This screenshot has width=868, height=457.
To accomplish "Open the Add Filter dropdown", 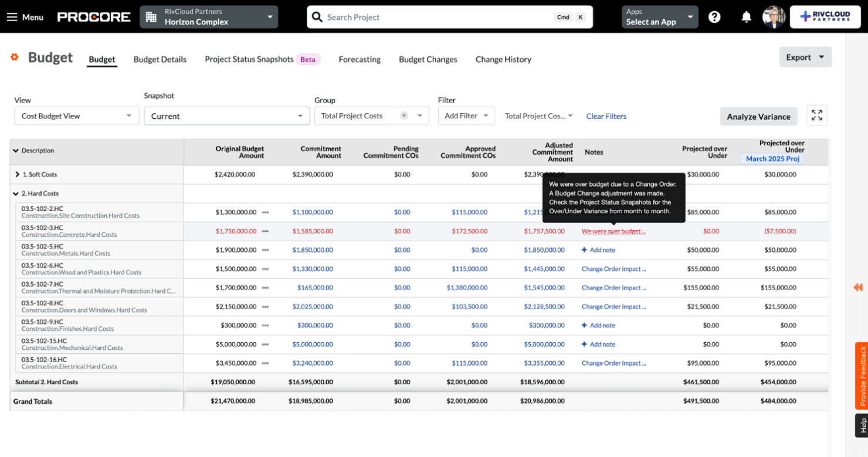I will 466,115.
